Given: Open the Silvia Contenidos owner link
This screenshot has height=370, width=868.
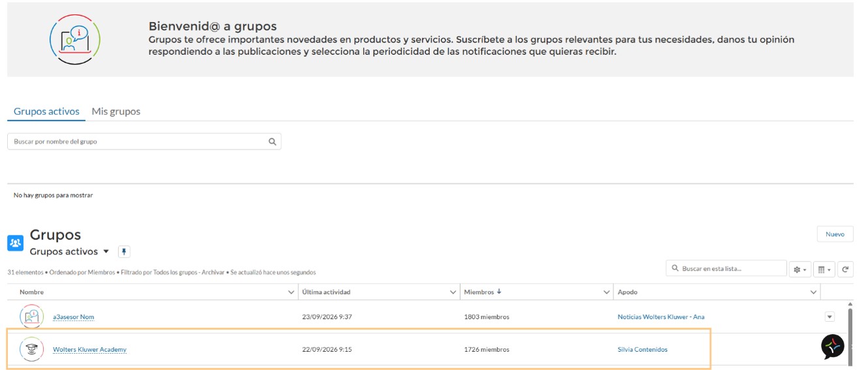Looking at the screenshot, I should (x=643, y=350).
